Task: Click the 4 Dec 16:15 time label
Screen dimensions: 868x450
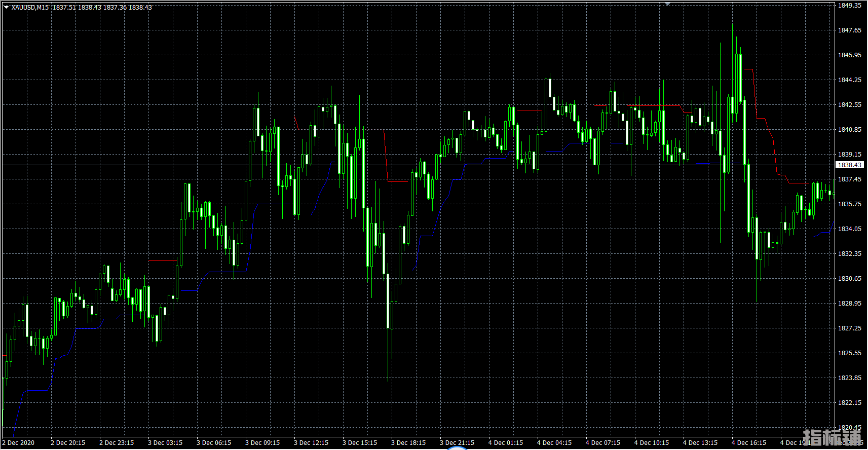Action: click(749, 443)
